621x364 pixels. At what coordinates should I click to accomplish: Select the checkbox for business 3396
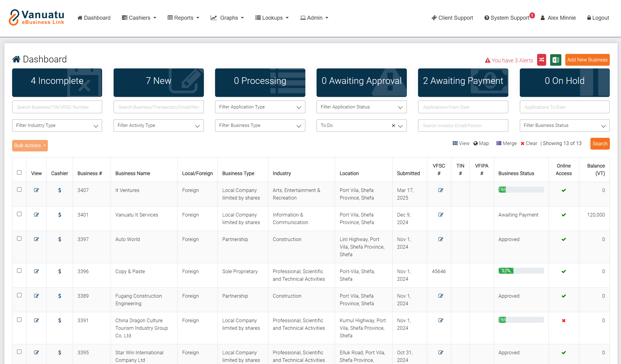pos(19,271)
